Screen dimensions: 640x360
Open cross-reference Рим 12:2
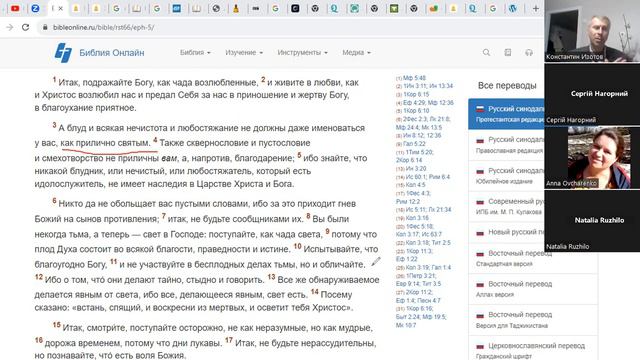point(407,201)
